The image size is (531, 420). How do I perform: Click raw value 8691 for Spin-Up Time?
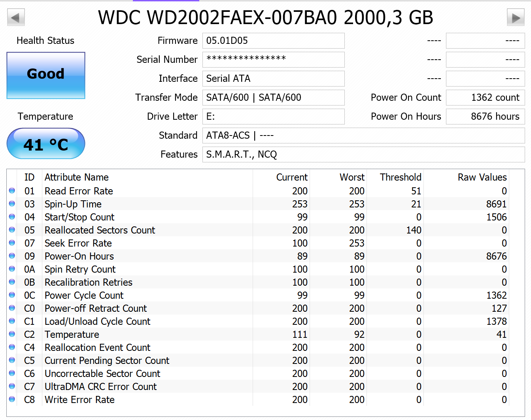(x=497, y=204)
